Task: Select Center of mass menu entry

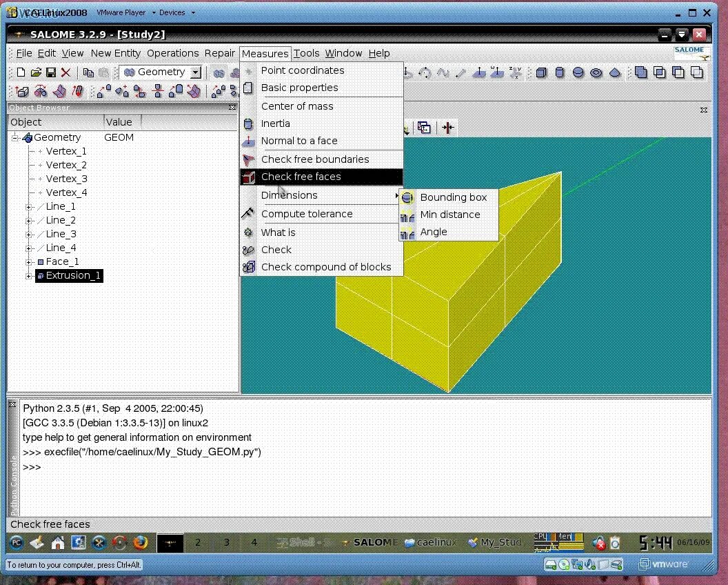Action: click(321, 106)
